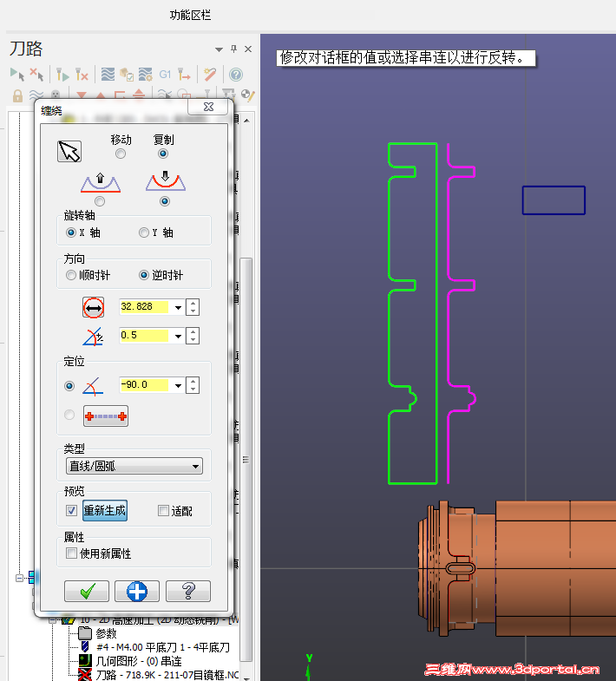Regenerate all dirty operations icon

coord(82,75)
